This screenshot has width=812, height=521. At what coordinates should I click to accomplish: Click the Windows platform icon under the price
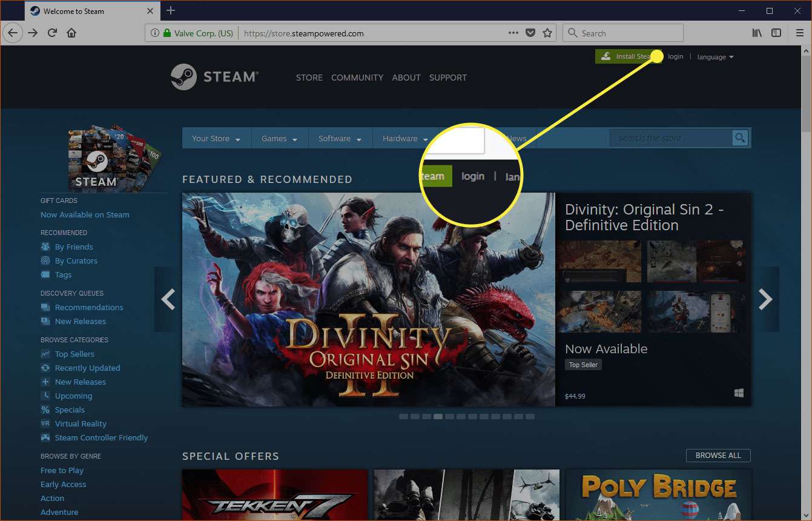[739, 393]
